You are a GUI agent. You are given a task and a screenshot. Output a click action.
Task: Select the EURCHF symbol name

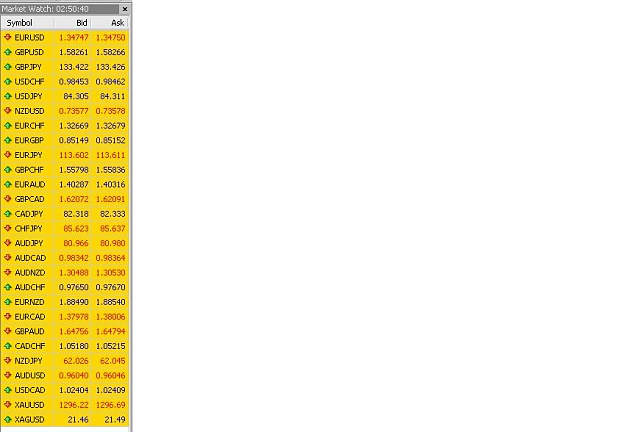tap(29, 126)
